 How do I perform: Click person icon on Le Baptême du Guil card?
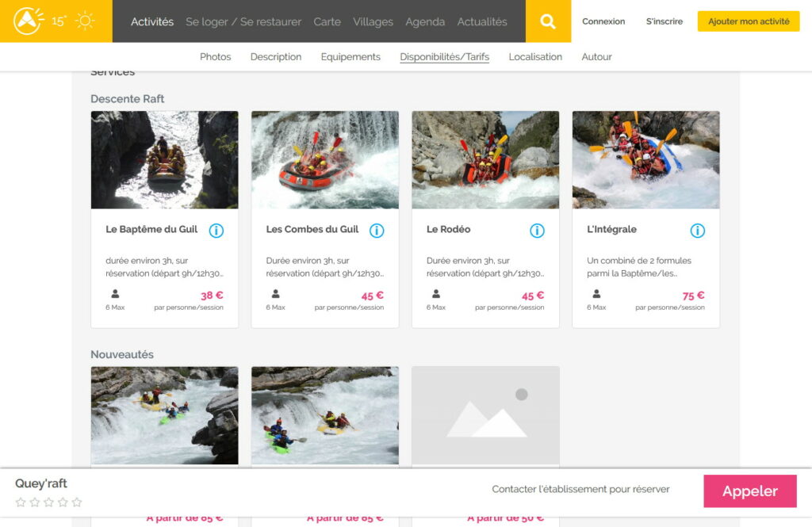pyautogui.click(x=115, y=294)
